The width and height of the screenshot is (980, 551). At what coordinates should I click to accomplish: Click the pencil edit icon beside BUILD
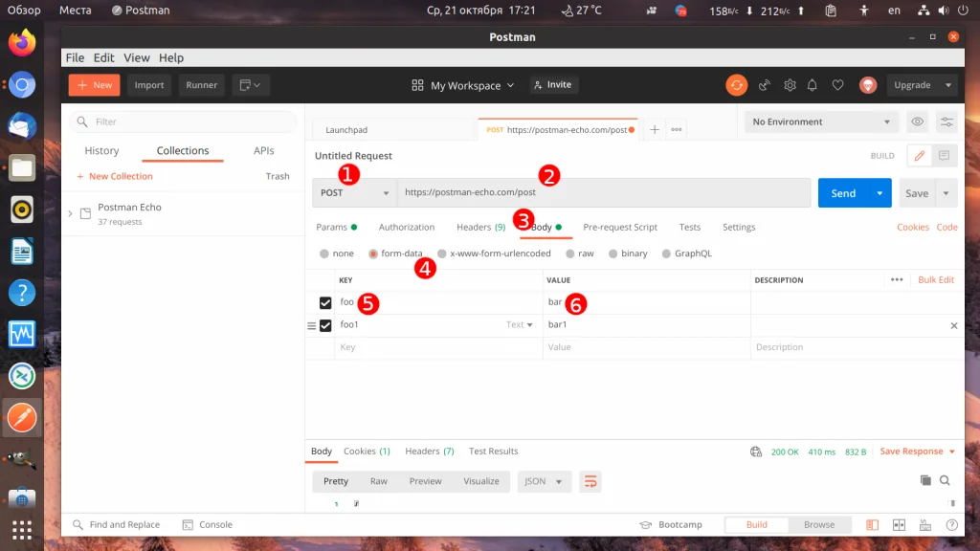click(920, 156)
